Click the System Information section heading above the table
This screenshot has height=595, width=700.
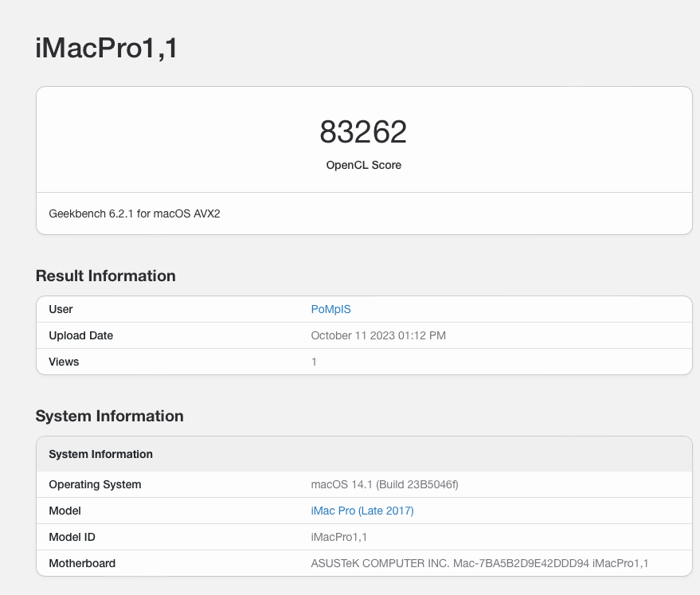click(x=109, y=416)
